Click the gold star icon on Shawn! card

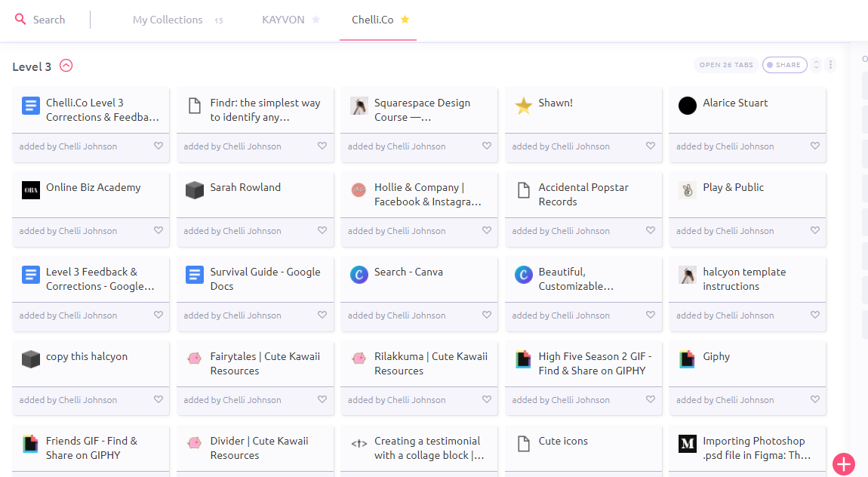coord(523,105)
